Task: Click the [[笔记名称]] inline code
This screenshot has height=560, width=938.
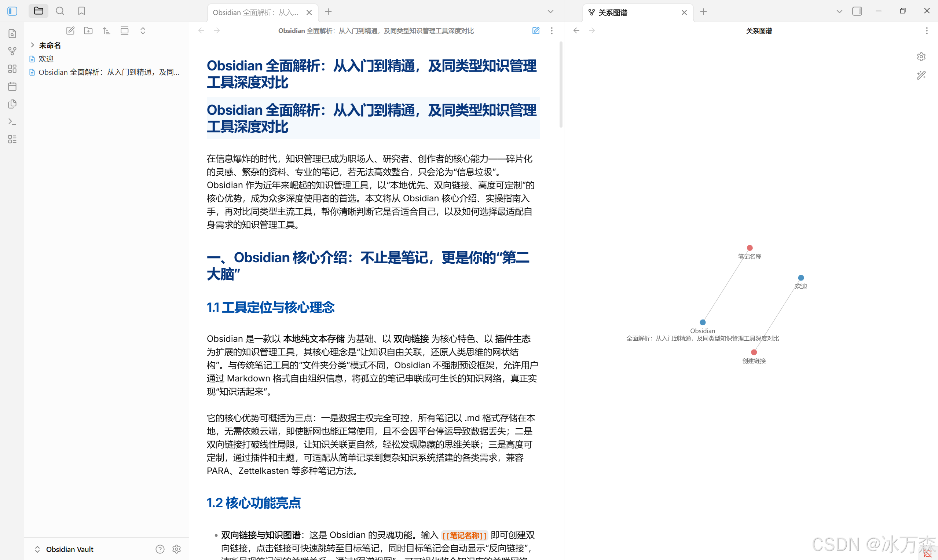Action: tap(465, 535)
